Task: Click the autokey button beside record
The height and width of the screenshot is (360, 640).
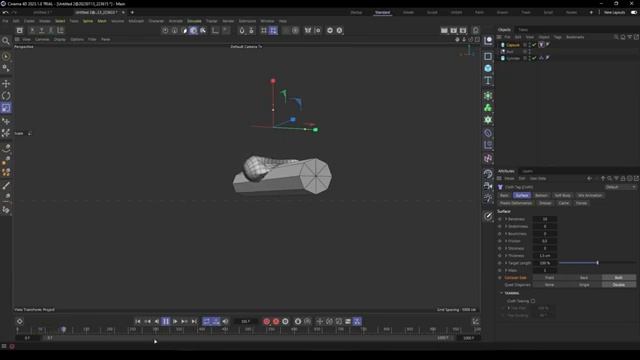Action: point(276,322)
